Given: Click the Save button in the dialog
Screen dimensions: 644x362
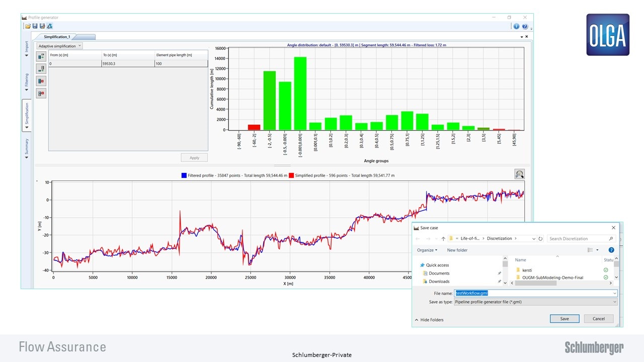Looking at the screenshot, I should [565, 319].
